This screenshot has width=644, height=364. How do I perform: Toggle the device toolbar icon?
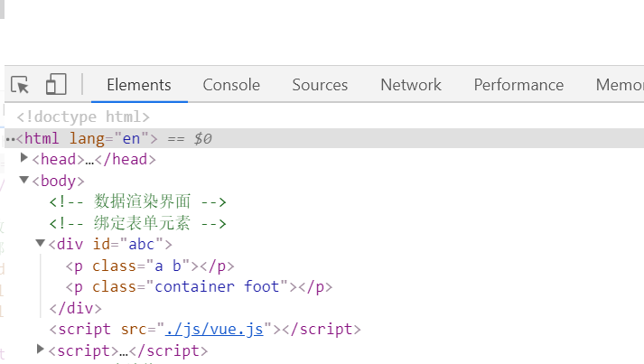click(x=56, y=85)
